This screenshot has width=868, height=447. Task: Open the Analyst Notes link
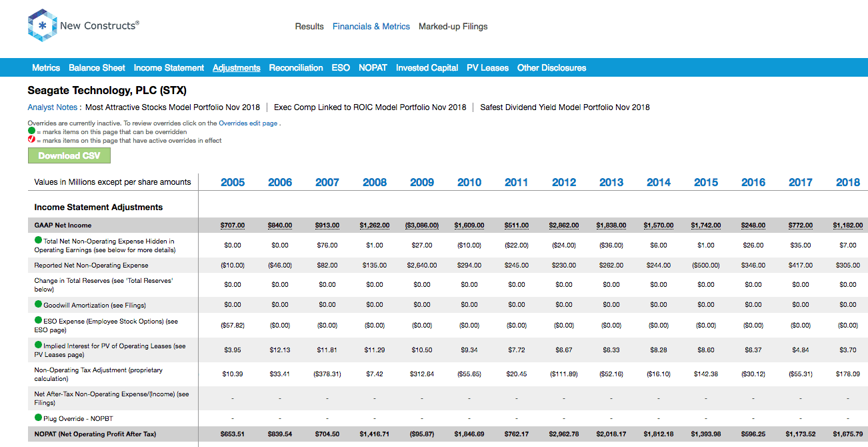click(53, 107)
